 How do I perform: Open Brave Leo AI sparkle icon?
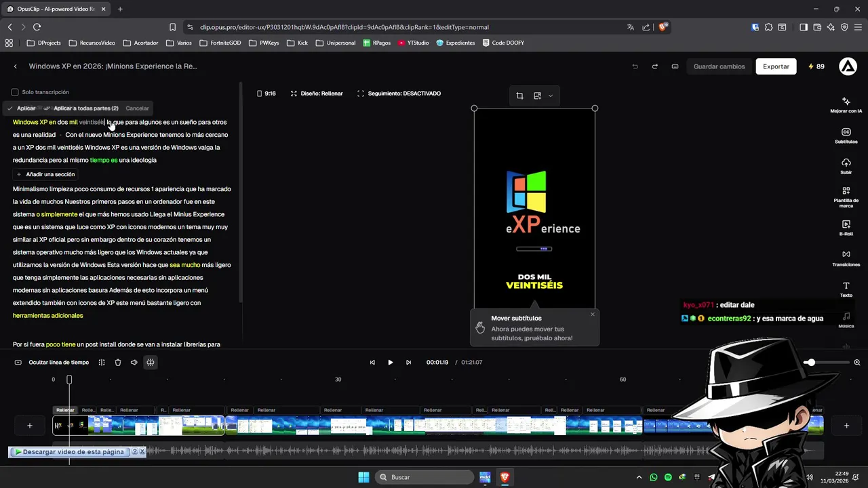click(831, 27)
